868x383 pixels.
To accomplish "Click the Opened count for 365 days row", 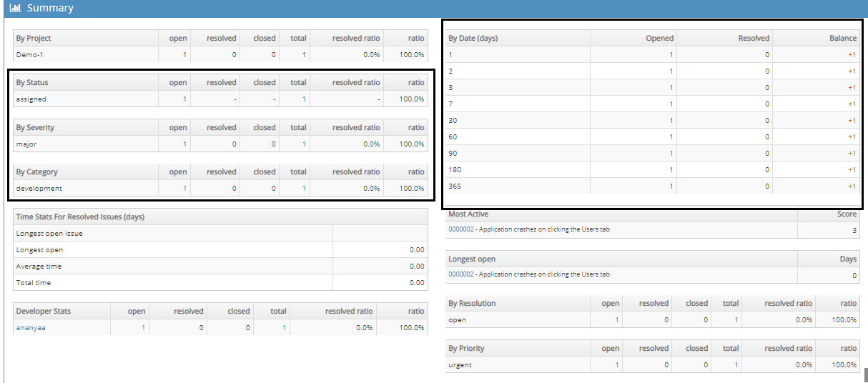I will 671,186.
